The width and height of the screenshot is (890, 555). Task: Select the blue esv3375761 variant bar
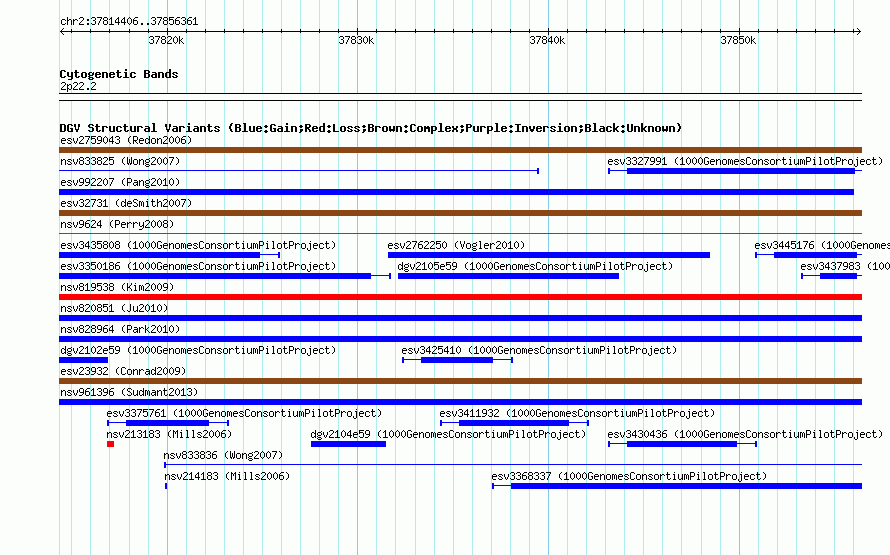(x=167, y=423)
